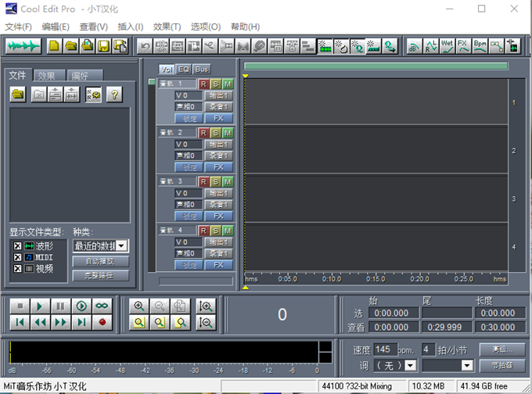Click the record button in transport

coord(102,321)
